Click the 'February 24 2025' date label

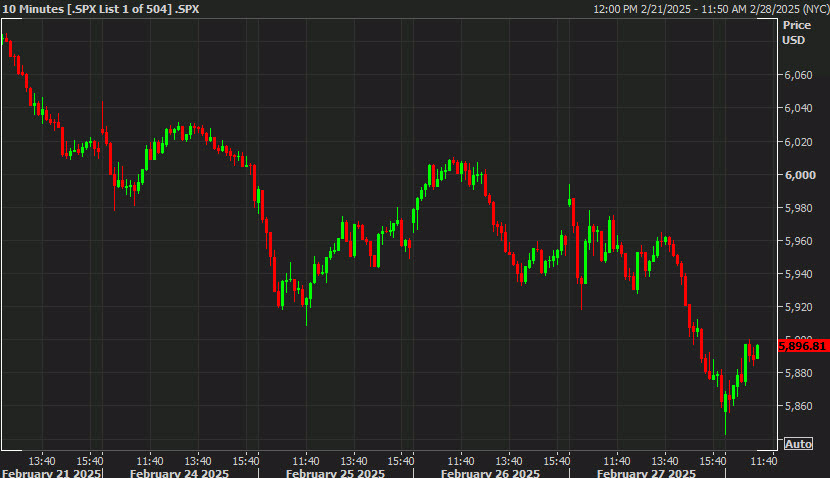pyautogui.click(x=179, y=473)
